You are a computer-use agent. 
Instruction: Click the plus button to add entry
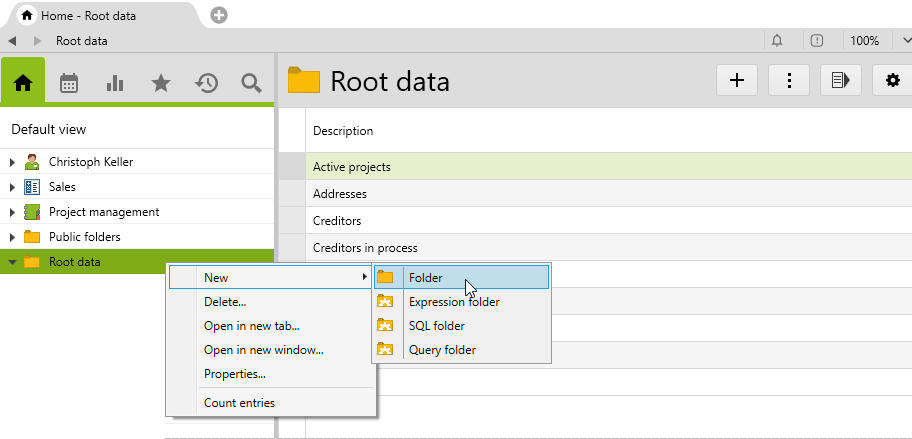pyautogui.click(x=737, y=81)
